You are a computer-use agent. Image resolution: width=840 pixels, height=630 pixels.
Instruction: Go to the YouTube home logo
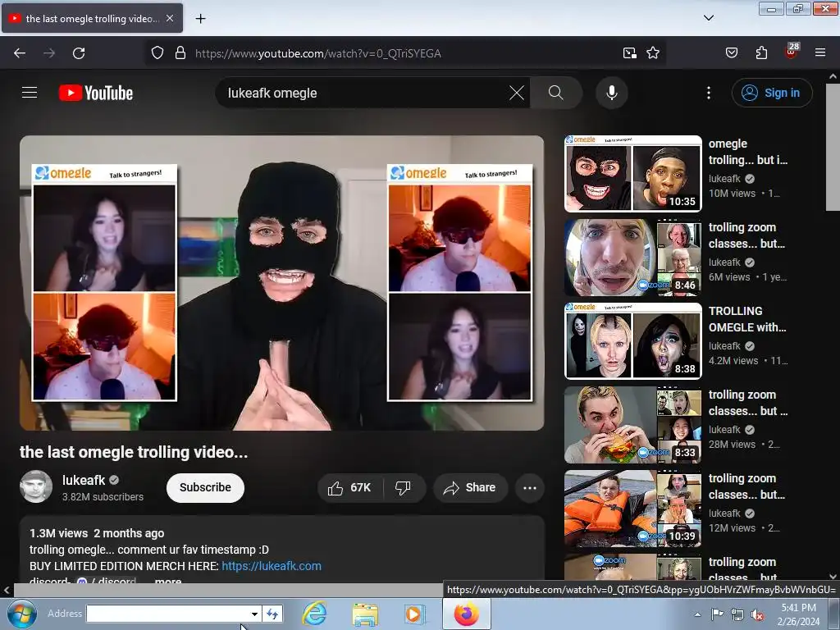click(96, 93)
